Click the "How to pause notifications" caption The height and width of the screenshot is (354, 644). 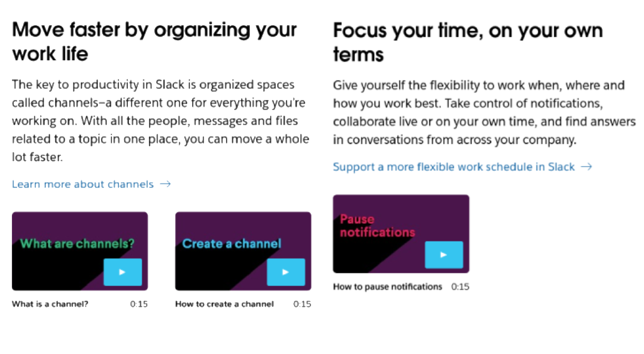(387, 287)
